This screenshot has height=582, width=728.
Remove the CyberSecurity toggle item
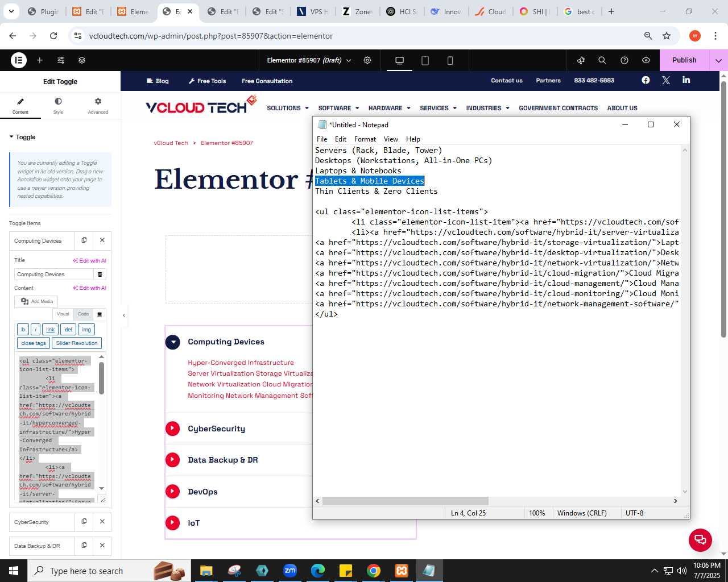pos(102,522)
